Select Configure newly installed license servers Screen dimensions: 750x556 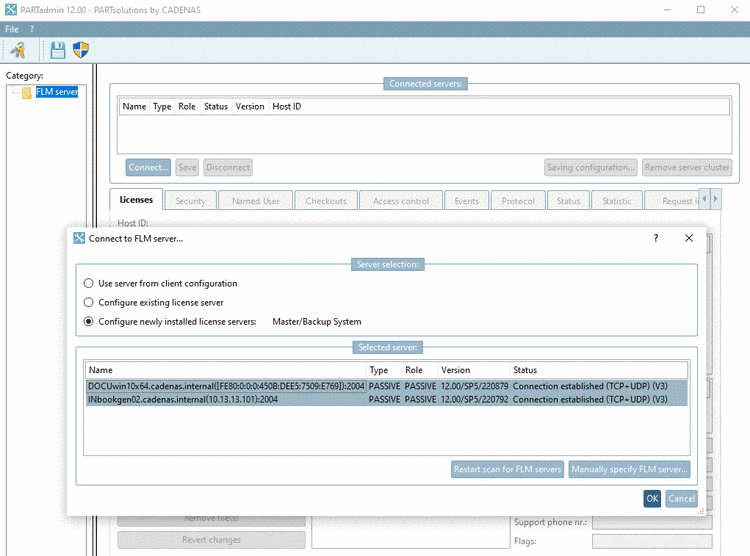tap(171, 322)
